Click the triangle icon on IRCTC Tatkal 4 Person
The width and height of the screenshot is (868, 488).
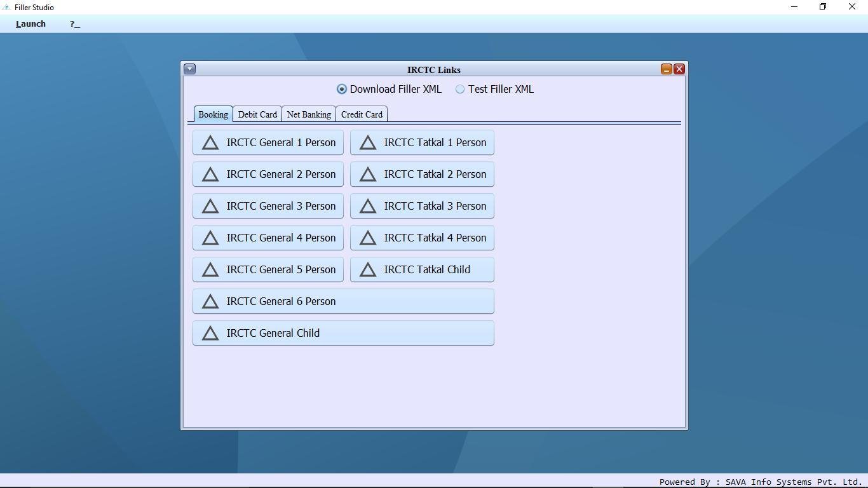pos(368,238)
